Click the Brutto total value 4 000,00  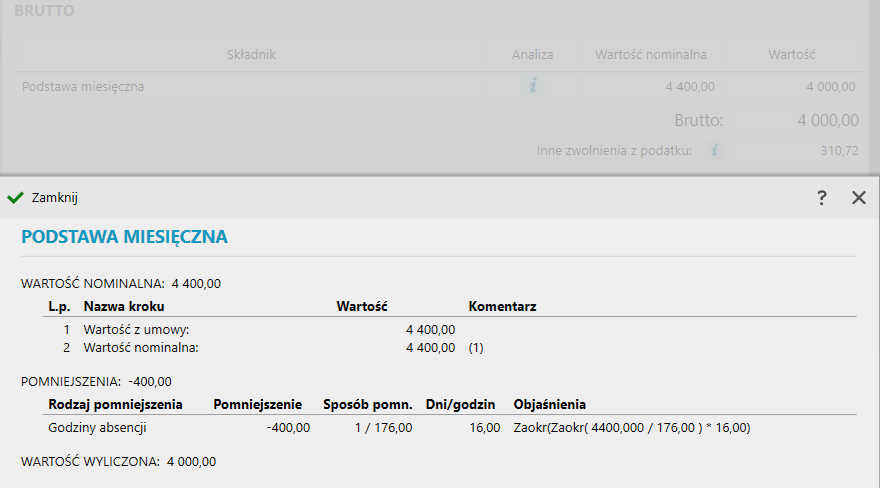pos(827,120)
